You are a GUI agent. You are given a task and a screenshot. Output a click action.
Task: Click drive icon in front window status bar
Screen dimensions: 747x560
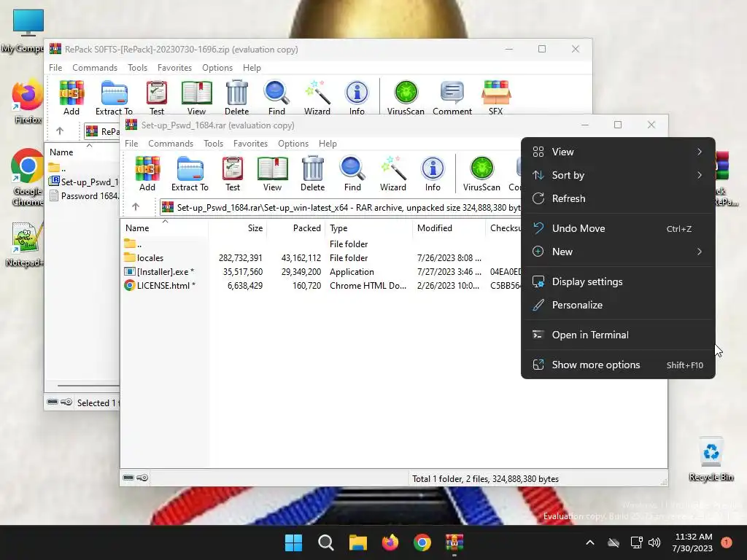point(128,478)
